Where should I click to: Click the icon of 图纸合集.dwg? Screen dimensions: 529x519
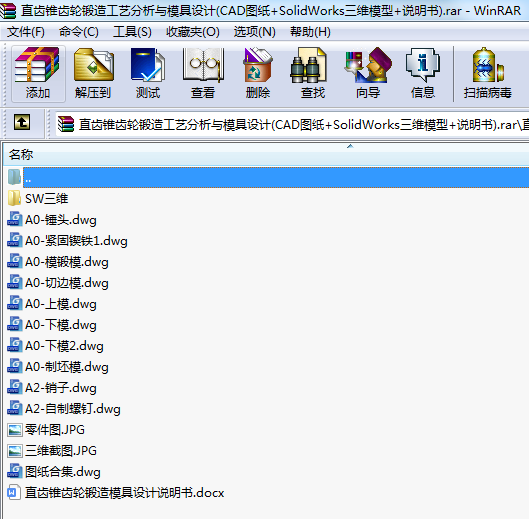click(x=15, y=471)
